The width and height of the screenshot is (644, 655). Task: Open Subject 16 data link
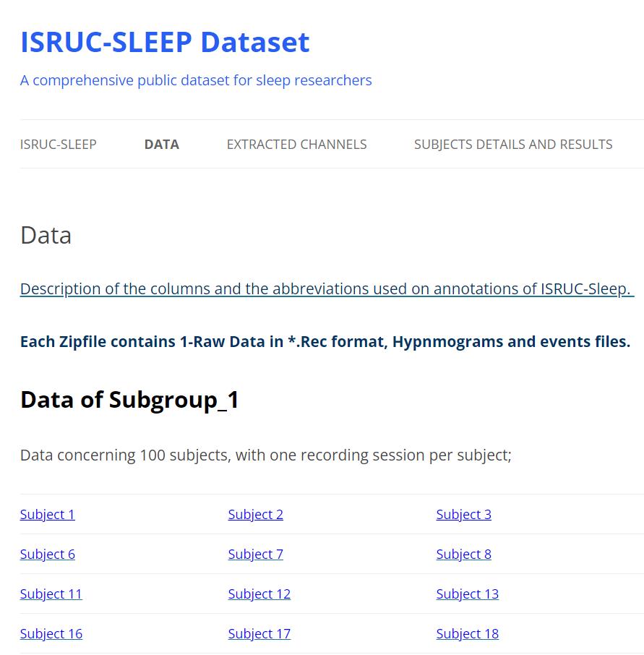pyautogui.click(x=51, y=633)
